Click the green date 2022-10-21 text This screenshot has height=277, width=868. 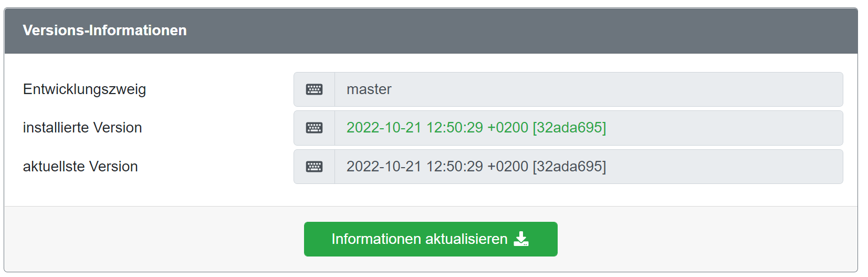[384, 128]
